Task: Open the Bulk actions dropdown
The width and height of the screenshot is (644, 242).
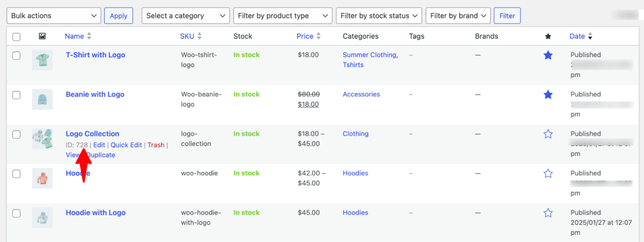Action: (54, 15)
